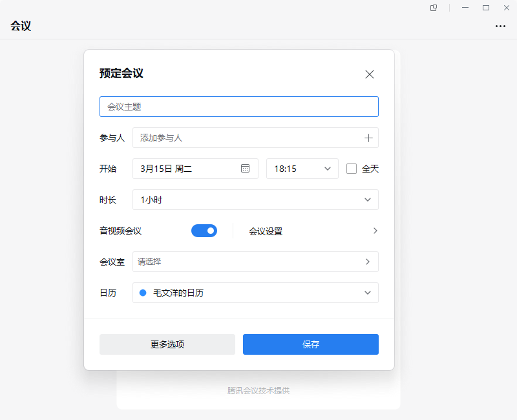Close the application window
Viewport: 517px width, 420px height.
(507, 8)
